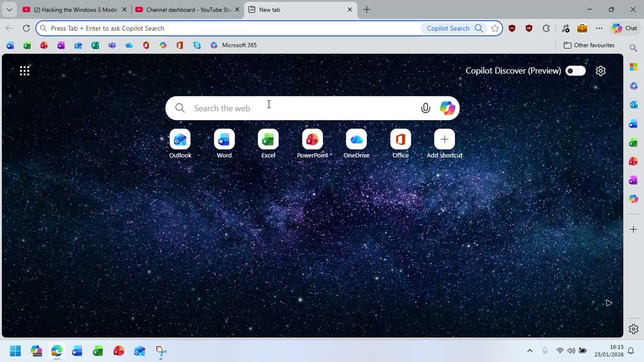Add this page to favourites with the star

tap(495, 28)
